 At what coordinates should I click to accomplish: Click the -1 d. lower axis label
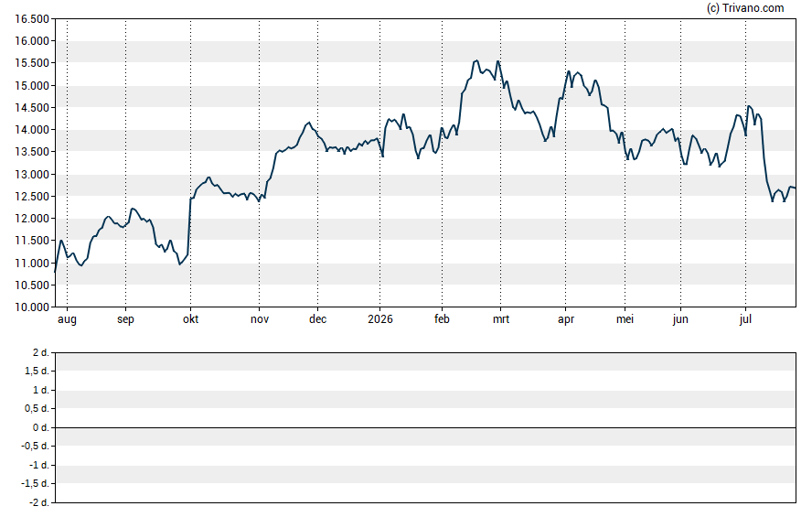pyautogui.click(x=39, y=465)
